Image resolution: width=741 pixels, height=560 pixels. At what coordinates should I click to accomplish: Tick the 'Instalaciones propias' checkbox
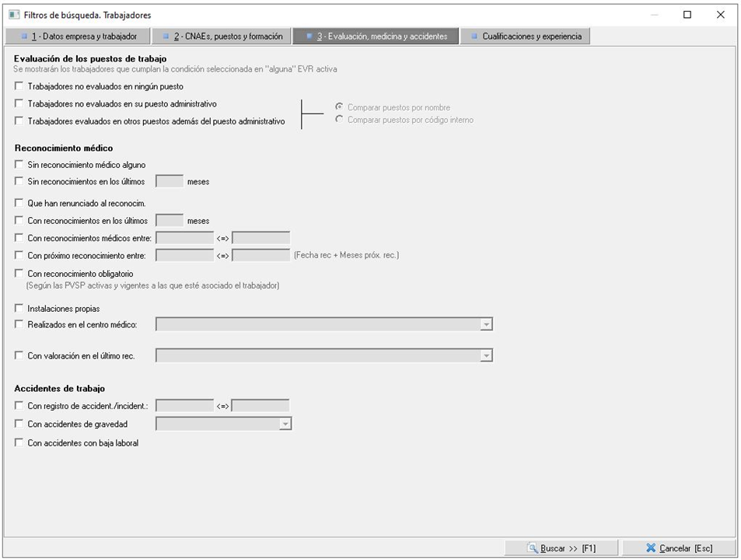[19, 308]
